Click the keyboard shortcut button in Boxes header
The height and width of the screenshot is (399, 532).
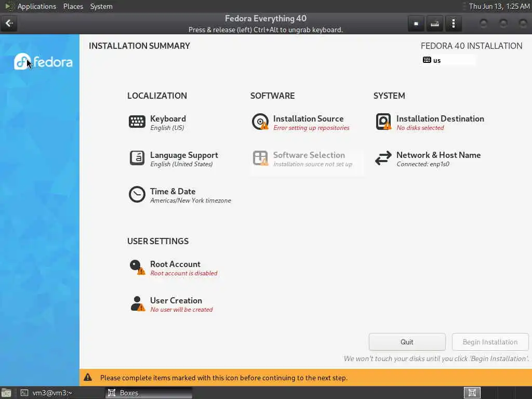(435, 23)
